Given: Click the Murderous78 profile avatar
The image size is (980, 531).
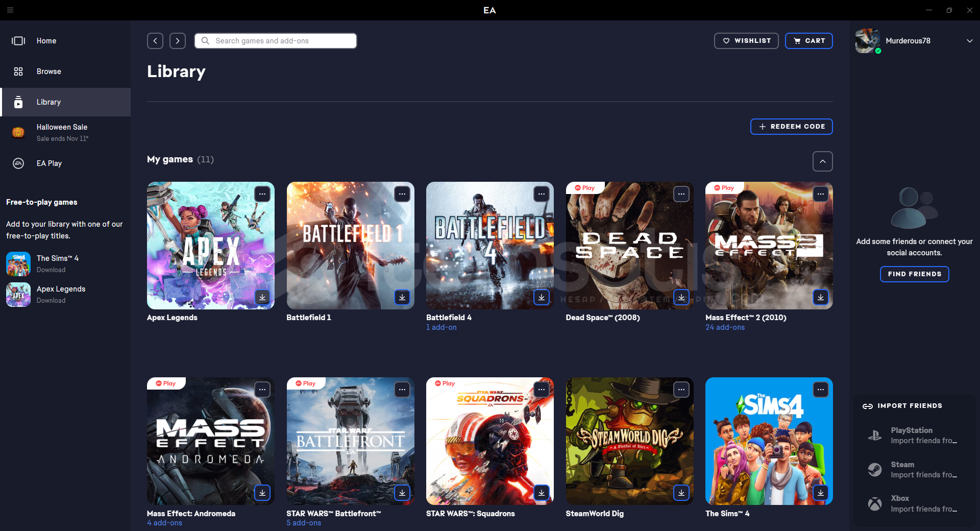Looking at the screenshot, I should pyautogui.click(x=868, y=41).
